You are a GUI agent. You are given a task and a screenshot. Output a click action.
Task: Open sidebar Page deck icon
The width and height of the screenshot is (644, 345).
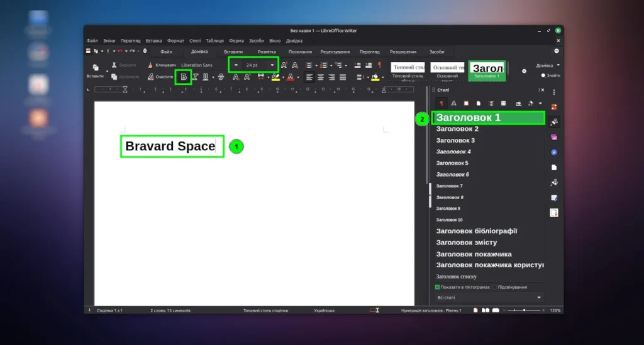click(554, 167)
